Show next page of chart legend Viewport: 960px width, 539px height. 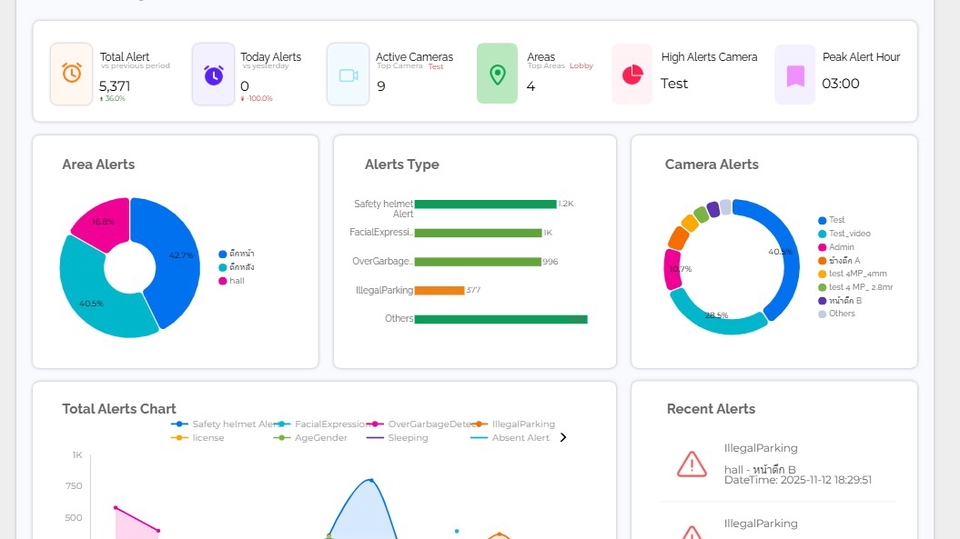(563, 437)
